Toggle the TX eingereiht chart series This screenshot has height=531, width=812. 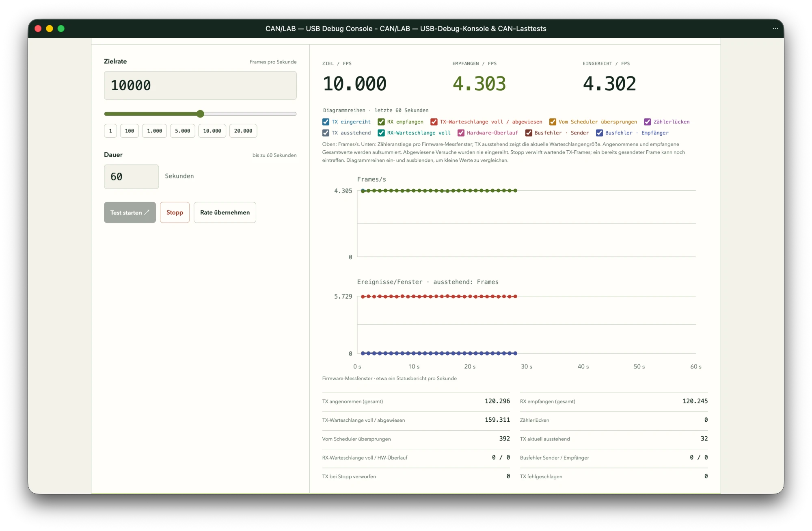(x=326, y=122)
